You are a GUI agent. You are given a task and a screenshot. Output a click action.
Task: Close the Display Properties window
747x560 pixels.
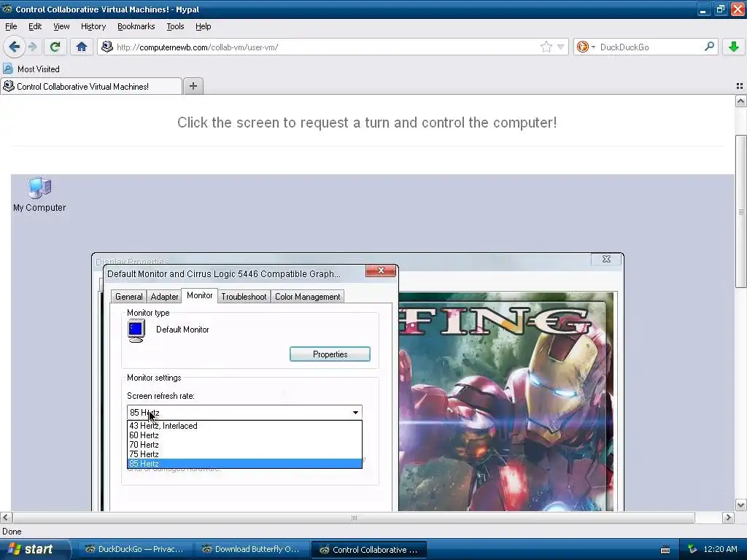coord(606,259)
